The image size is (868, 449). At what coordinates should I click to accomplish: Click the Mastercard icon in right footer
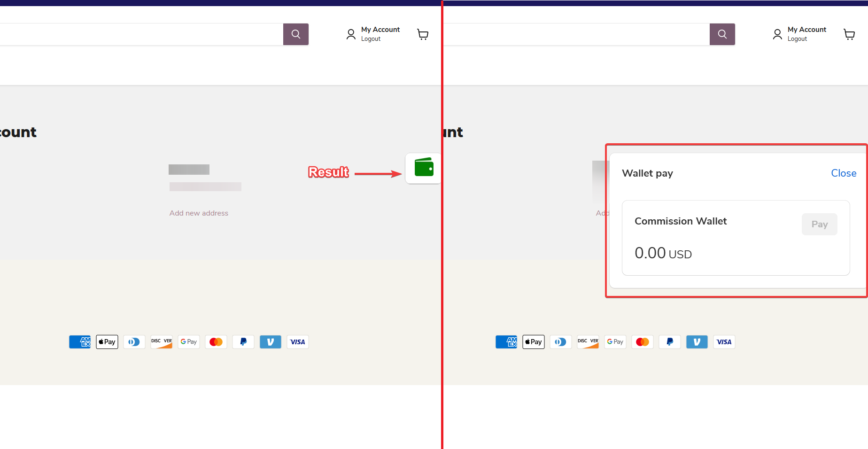click(x=643, y=342)
